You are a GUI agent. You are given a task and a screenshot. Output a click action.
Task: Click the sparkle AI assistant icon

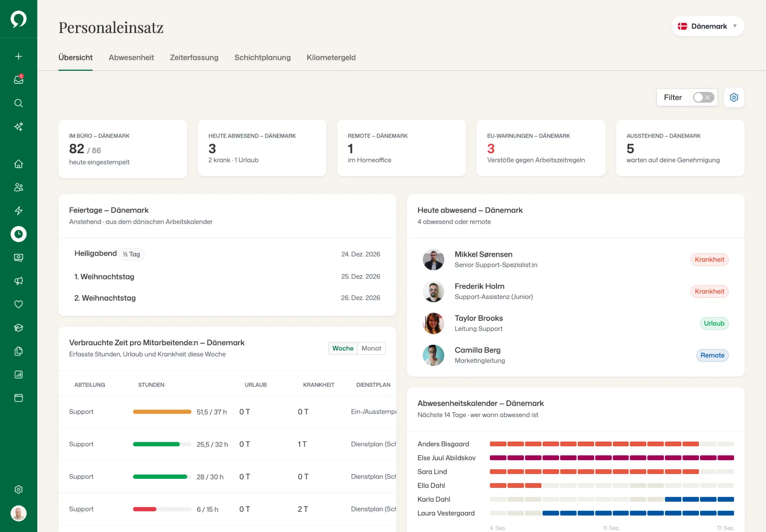[19, 127]
